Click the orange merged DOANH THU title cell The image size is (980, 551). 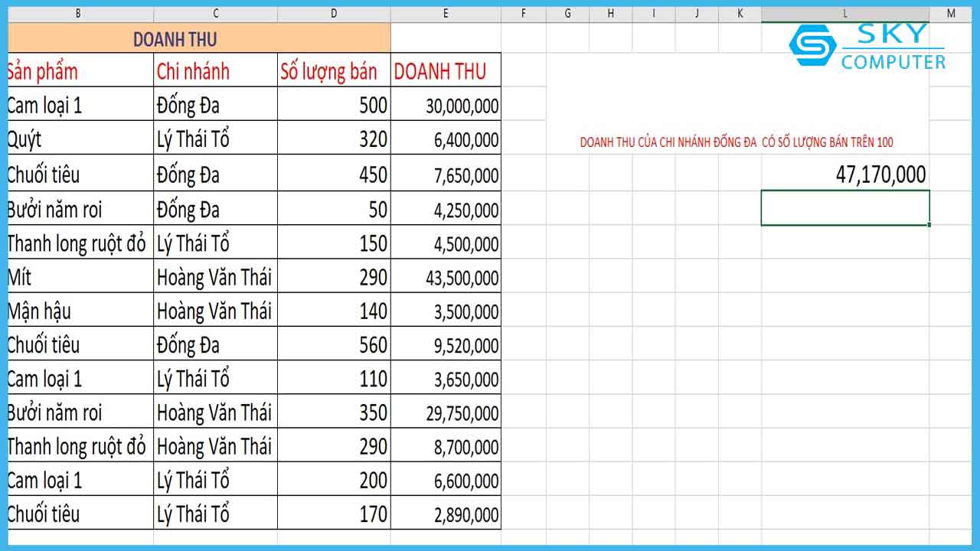click(x=198, y=38)
